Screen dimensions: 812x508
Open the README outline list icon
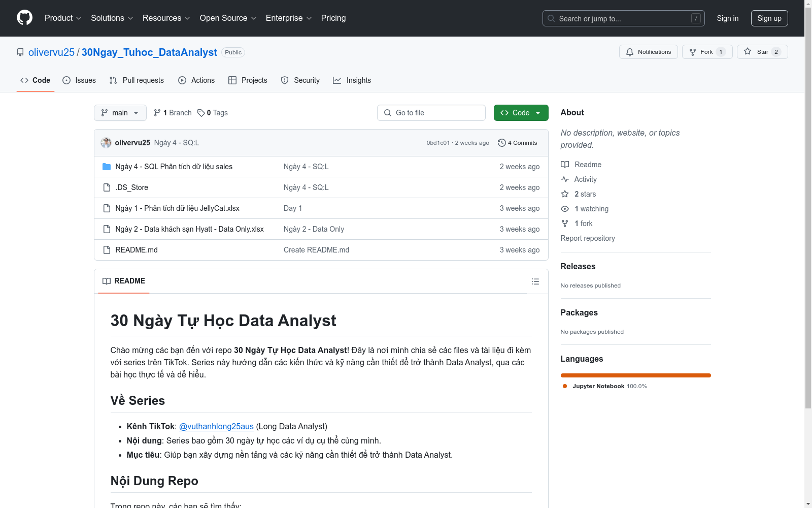(x=535, y=281)
